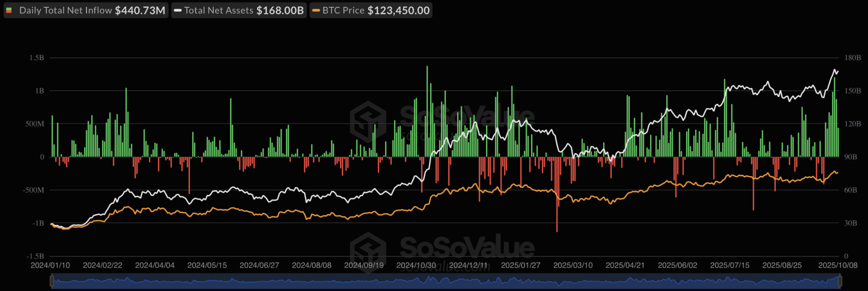The width and height of the screenshot is (868, 291).
Task: Click the 1.5B label on left axis
Action: (37, 58)
